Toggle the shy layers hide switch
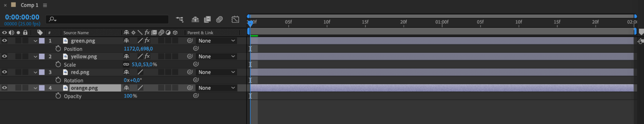The width and height of the screenshot is (644, 124). point(195,20)
